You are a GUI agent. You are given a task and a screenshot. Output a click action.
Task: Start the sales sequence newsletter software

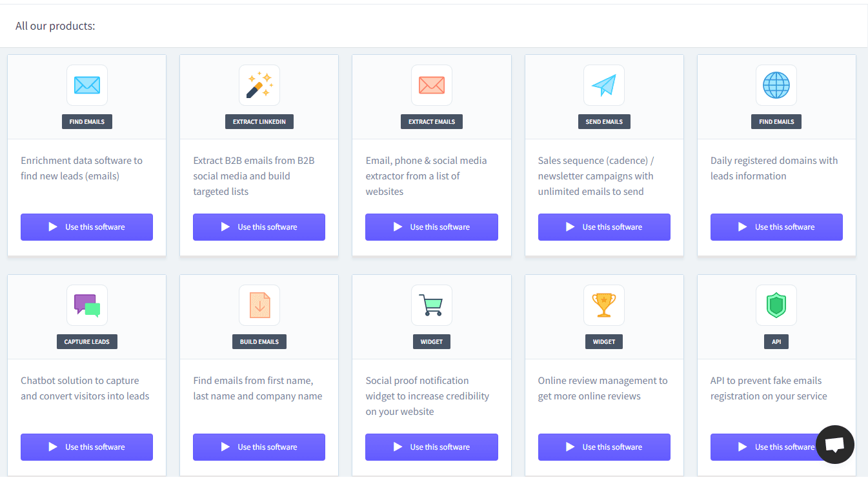[604, 227]
